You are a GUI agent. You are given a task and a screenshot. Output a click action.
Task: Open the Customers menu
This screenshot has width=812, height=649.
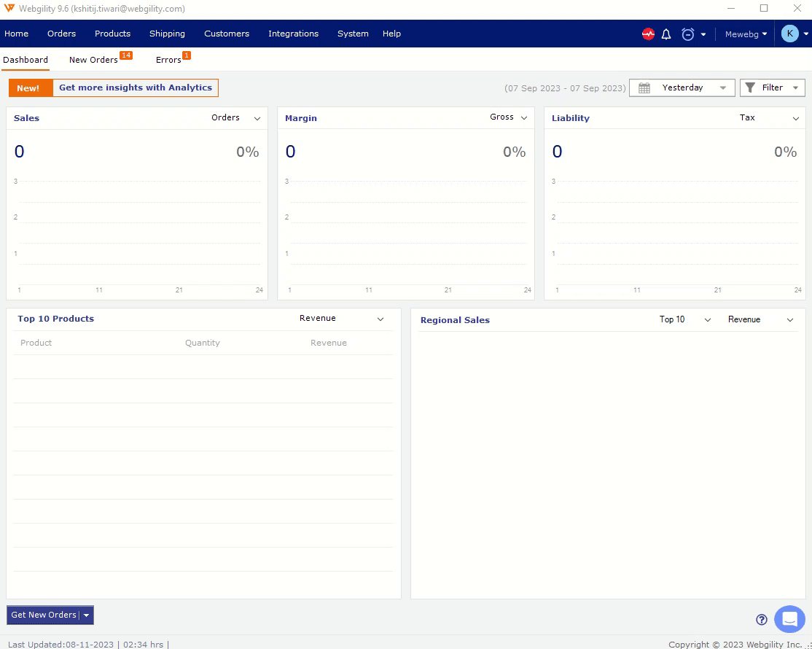(x=227, y=34)
